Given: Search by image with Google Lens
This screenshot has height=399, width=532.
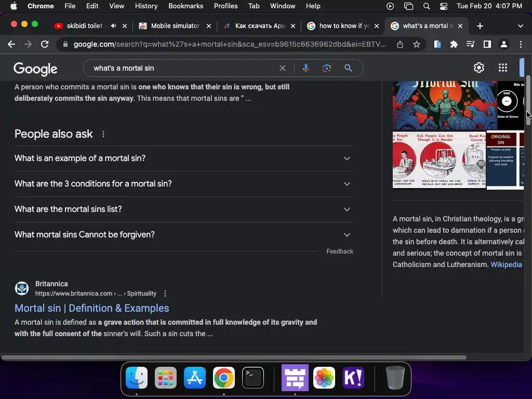Looking at the screenshot, I should (327, 68).
